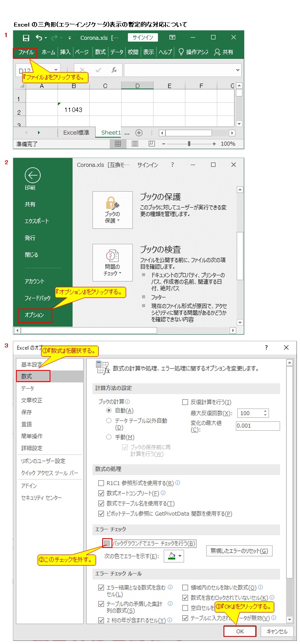Viewport: 300px width, 644px height.
Task: Click 無視したエラーのリセット(G) button
Action: point(239,551)
